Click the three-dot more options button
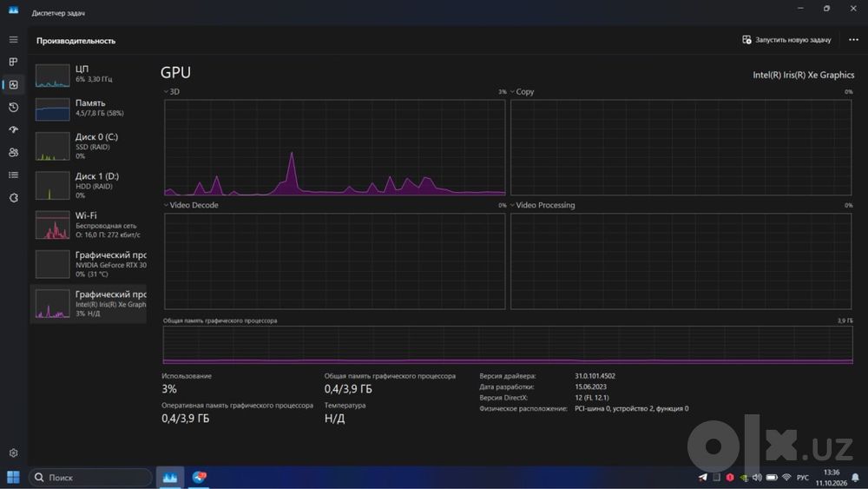This screenshot has width=868, height=489. click(853, 40)
